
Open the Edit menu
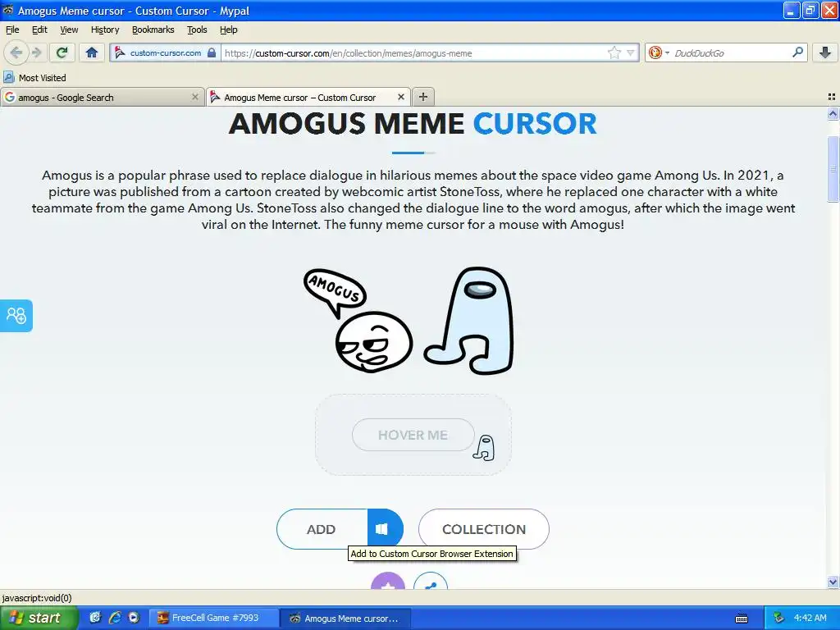[39, 30]
